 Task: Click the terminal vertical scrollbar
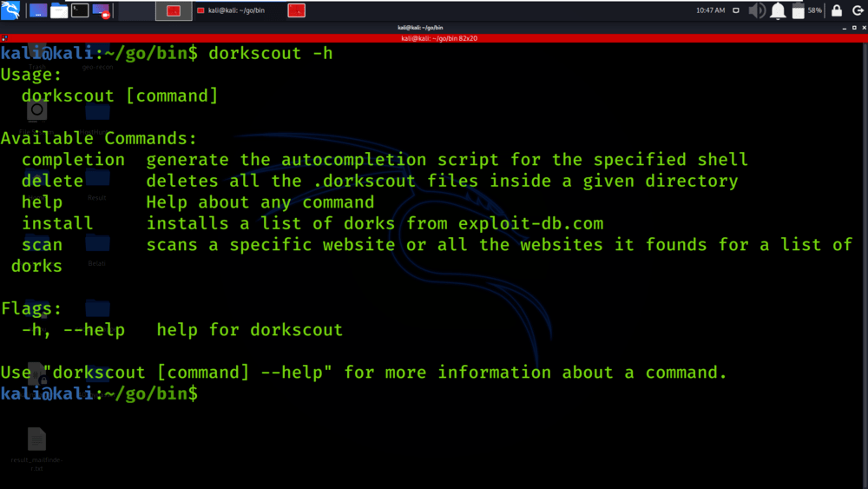click(x=865, y=266)
